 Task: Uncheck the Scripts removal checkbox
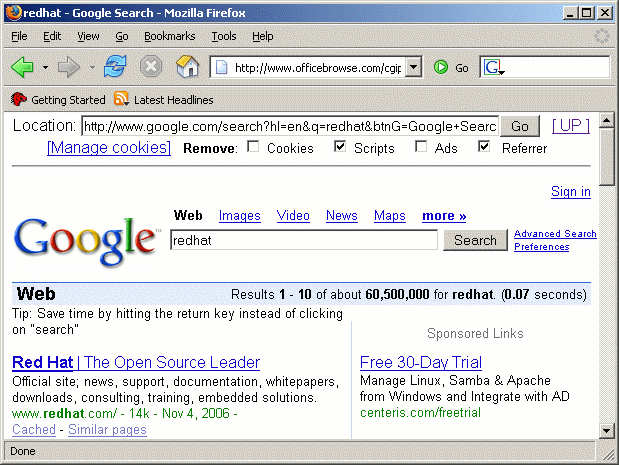coord(340,148)
